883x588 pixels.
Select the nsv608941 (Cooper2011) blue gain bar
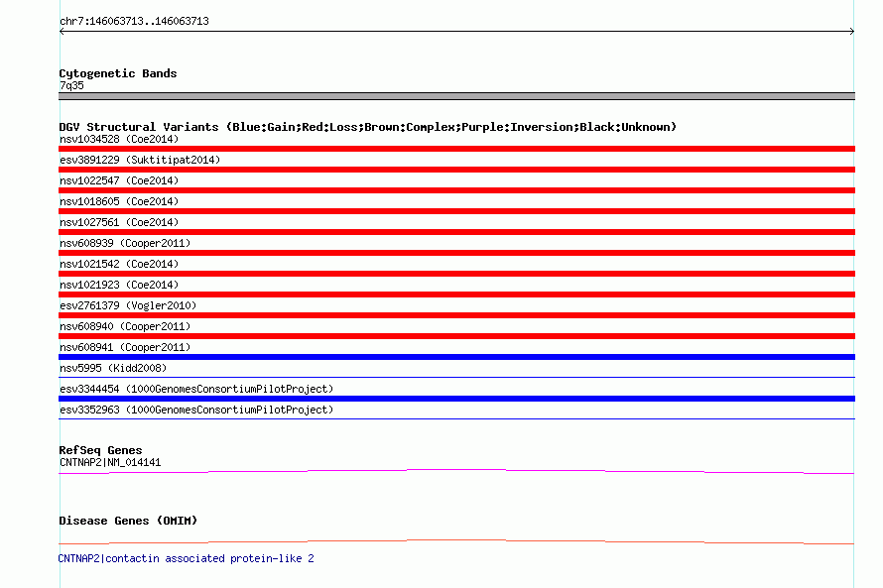click(x=456, y=357)
